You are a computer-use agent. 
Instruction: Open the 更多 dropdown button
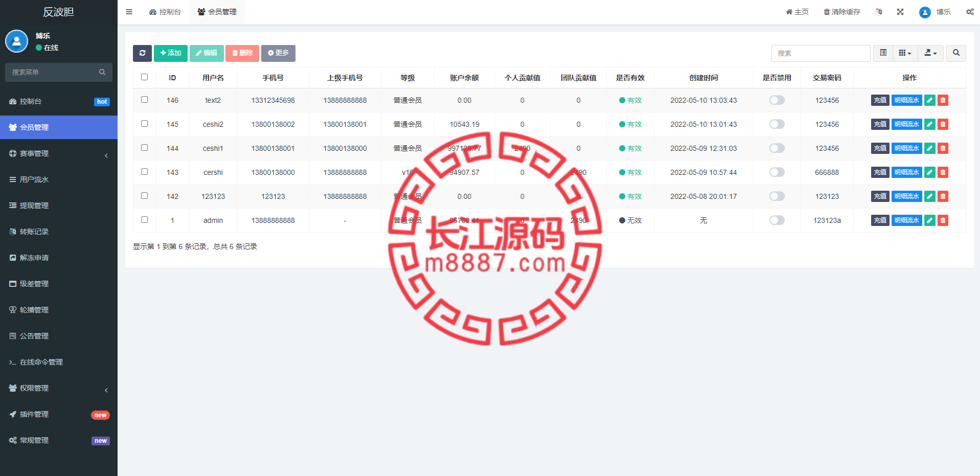coord(278,53)
